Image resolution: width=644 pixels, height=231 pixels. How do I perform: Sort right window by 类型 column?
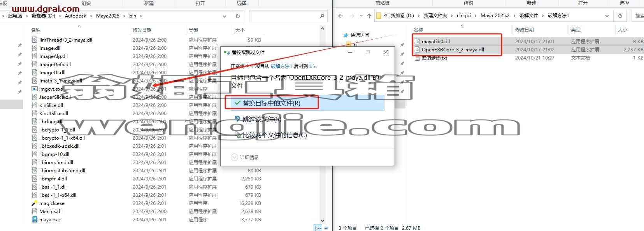576,30
